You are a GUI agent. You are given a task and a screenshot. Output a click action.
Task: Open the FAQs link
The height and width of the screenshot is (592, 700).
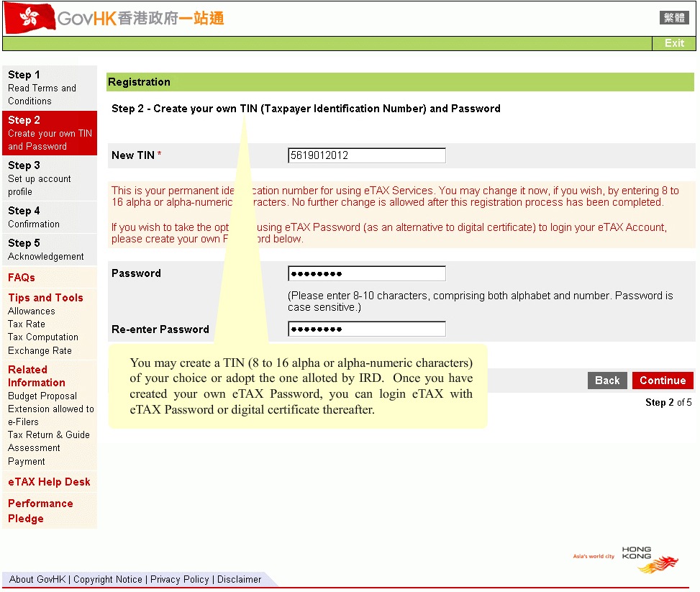(x=22, y=277)
